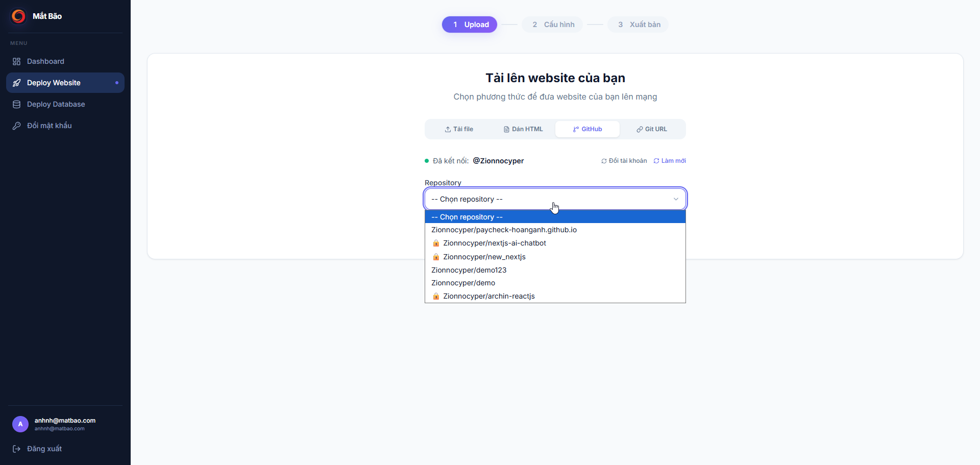Click the refresh icon beside Làm mới
The height and width of the screenshot is (465, 980).
656,161
